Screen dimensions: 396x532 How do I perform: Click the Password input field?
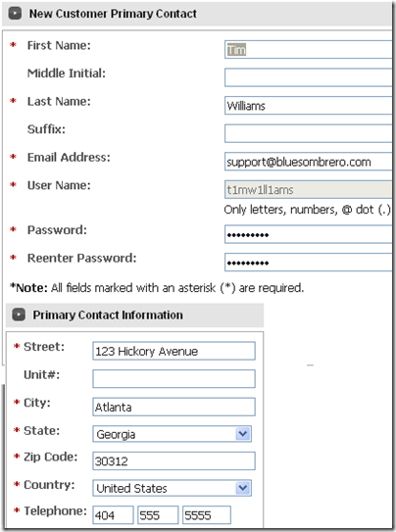point(309,234)
